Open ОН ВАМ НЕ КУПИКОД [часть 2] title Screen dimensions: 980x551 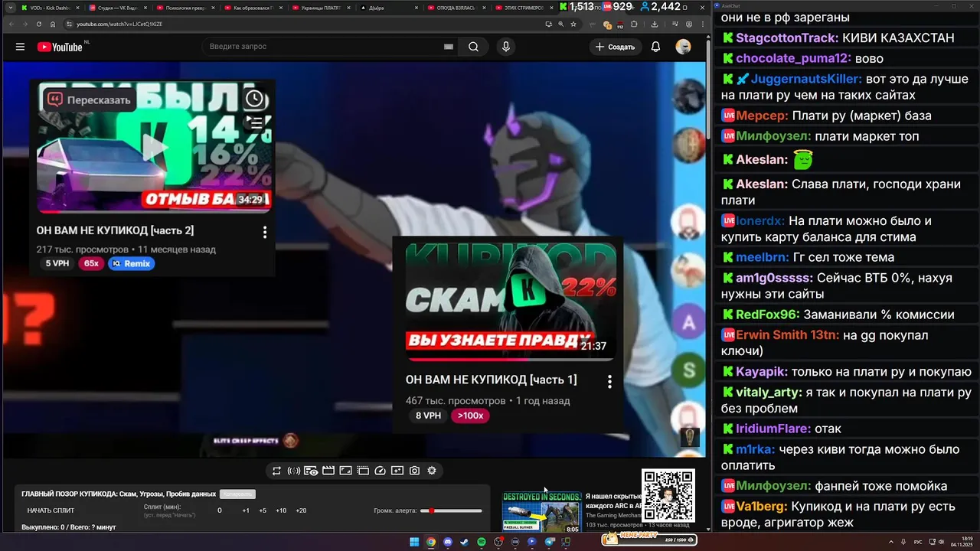point(115,230)
